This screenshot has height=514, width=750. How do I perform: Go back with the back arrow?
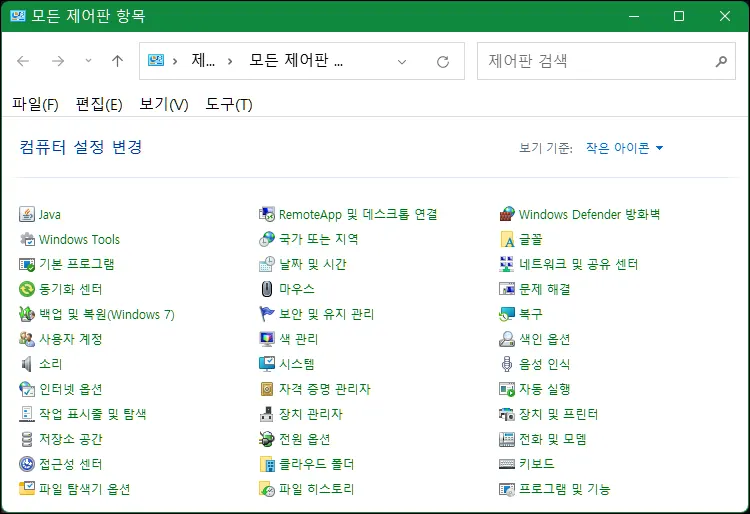23,61
